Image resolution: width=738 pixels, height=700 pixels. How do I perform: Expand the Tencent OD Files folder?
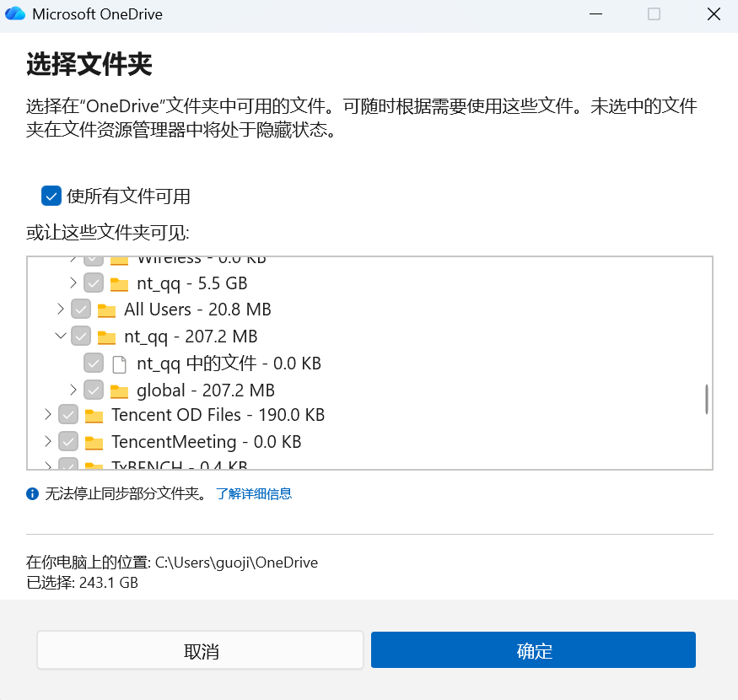48,414
